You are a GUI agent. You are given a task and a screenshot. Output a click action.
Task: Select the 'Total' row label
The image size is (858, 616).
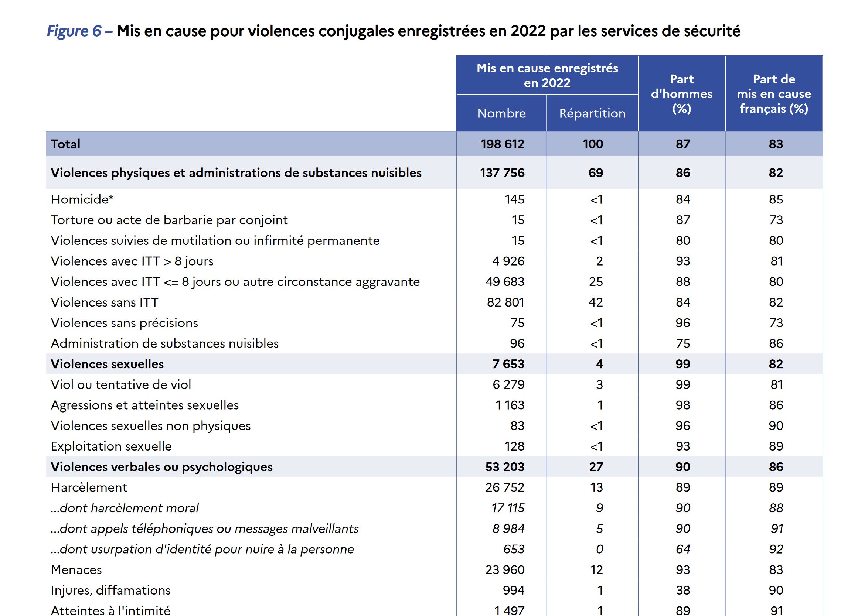coord(65,144)
